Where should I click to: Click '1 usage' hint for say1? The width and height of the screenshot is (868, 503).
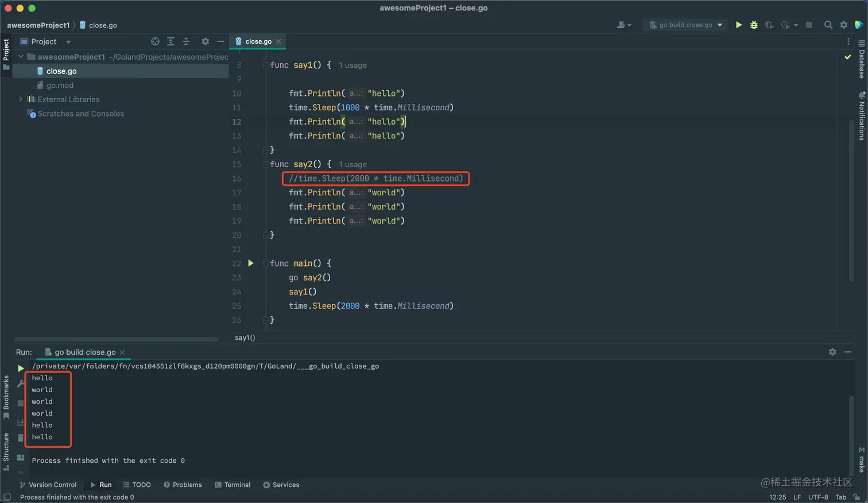coord(352,65)
